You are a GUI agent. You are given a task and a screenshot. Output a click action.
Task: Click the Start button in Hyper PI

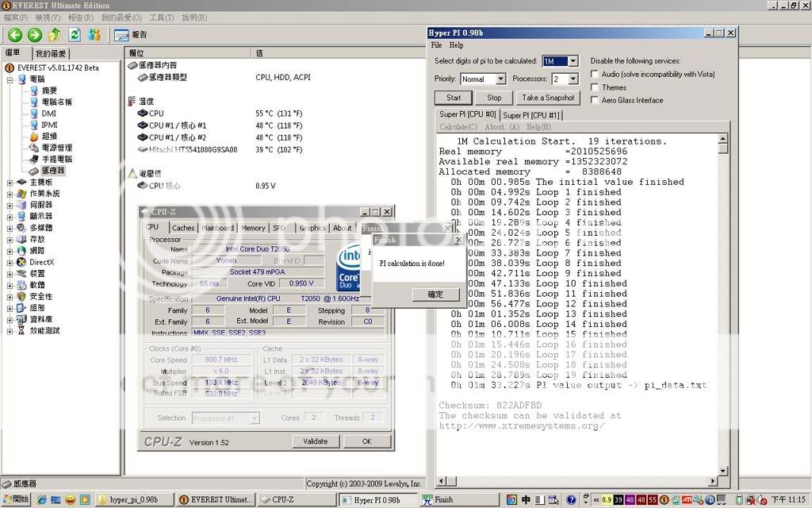click(453, 98)
